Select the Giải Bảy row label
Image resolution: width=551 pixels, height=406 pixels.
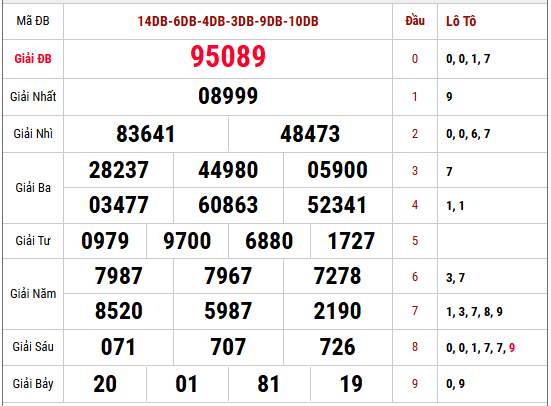[33, 384]
